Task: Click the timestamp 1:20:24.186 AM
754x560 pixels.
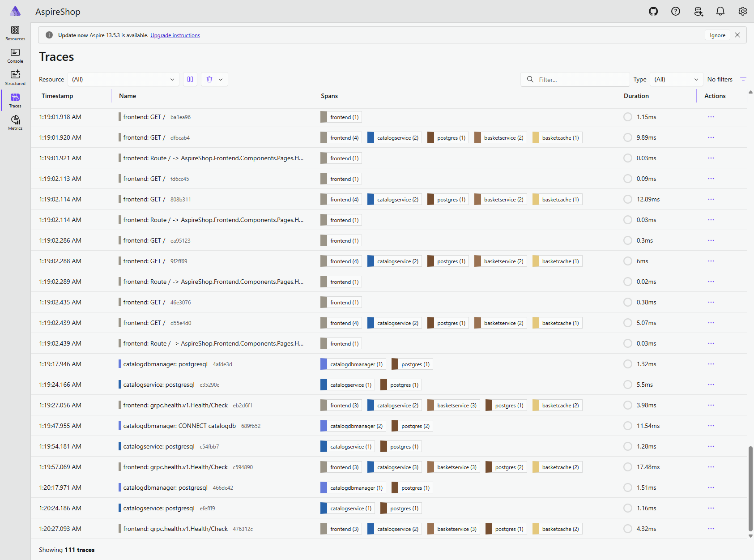Action: pos(60,508)
